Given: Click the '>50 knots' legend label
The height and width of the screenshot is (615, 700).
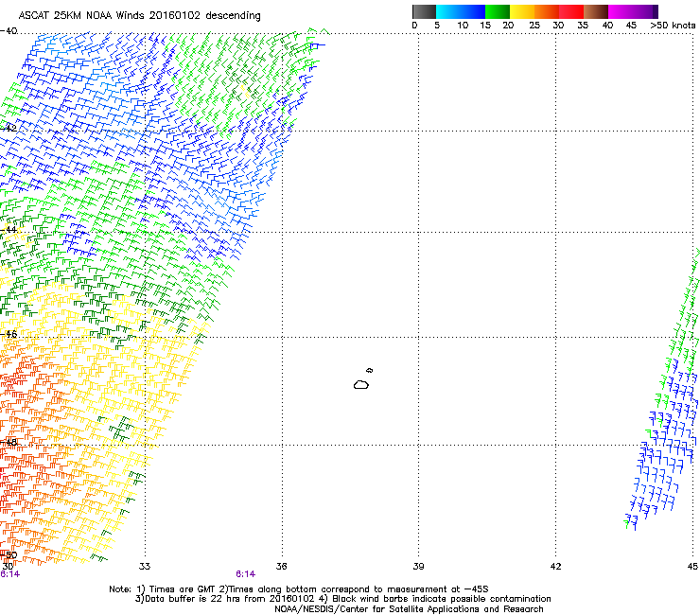Looking at the screenshot, I should pyautogui.click(x=673, y=26).
